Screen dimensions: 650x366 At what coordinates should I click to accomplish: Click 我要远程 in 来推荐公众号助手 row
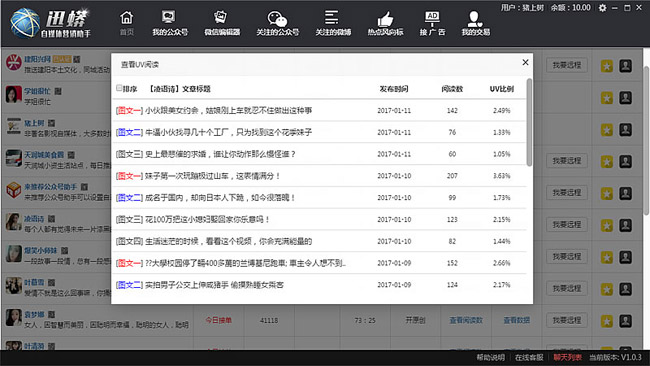click(567, 193)
